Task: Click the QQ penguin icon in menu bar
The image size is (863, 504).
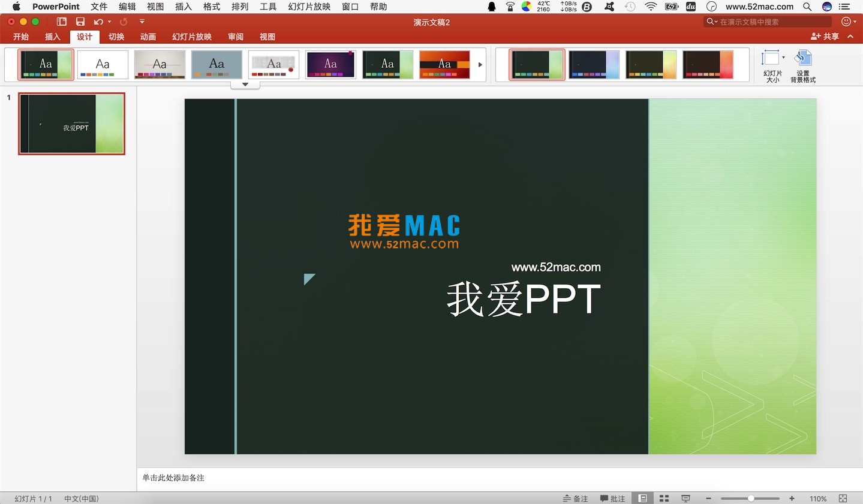Action: point(492,7)
